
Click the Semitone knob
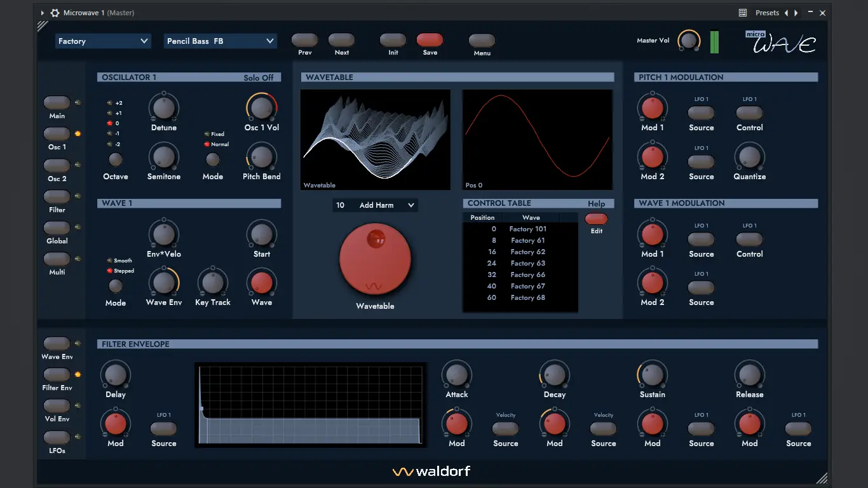[164, 156]
